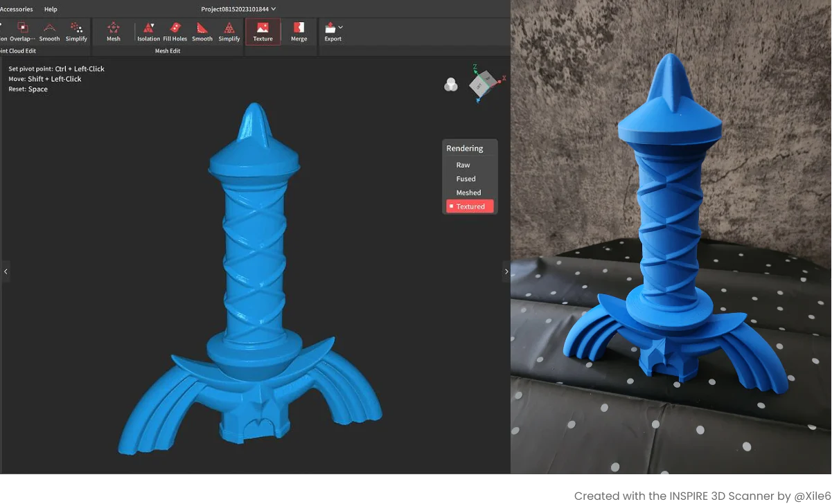The height and width of the screenshot is (504, 832).
Task: Expand the right side panel arrow
Action: (x=506, y=271)
